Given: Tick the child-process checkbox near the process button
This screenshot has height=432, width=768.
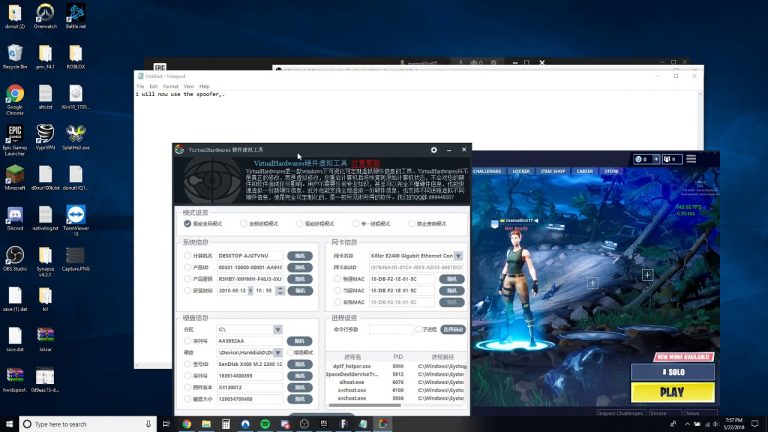Looking at the screenshot, I should coord(418,329).
